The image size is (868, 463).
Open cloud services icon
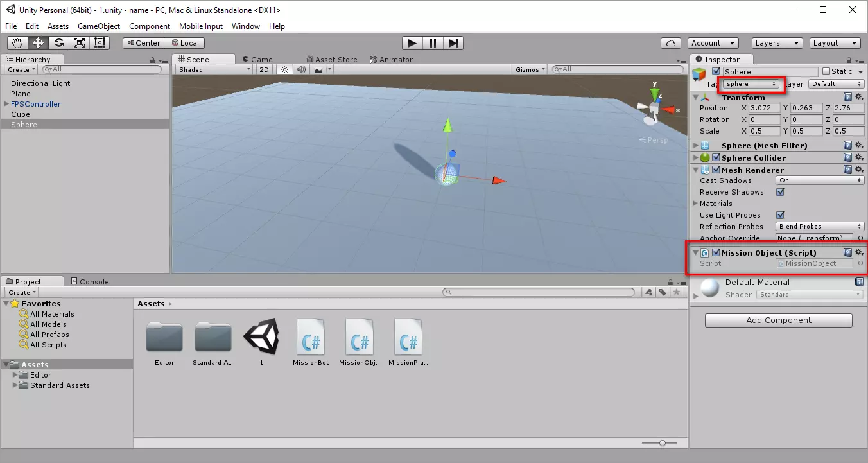pyautogui.click(x=671, y=43)
